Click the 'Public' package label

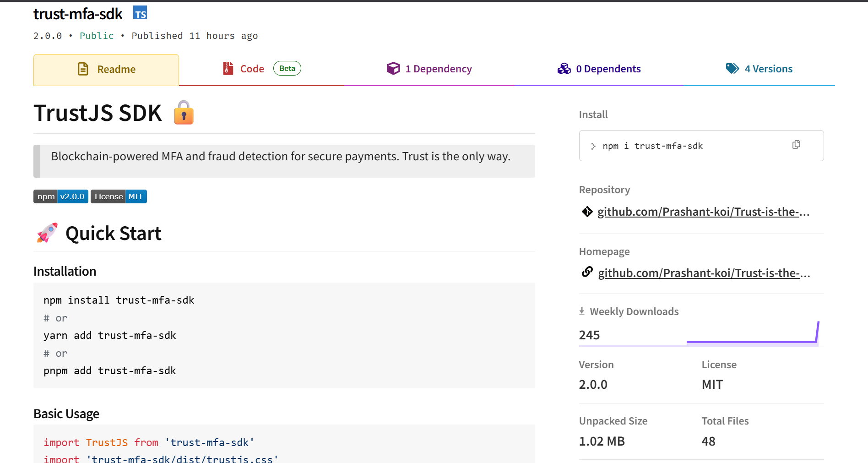click(97, 36)
